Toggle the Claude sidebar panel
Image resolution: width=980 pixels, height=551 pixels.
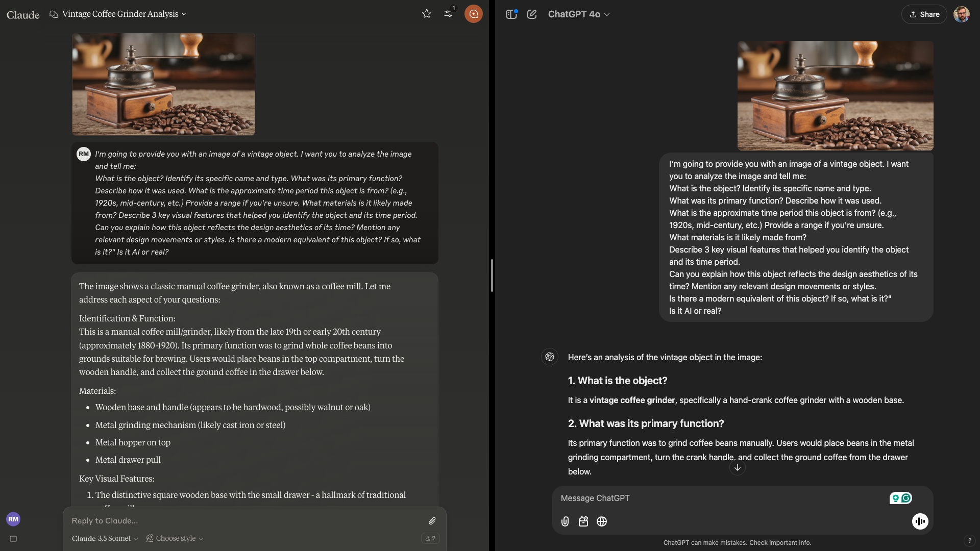(x=13, y=539)
